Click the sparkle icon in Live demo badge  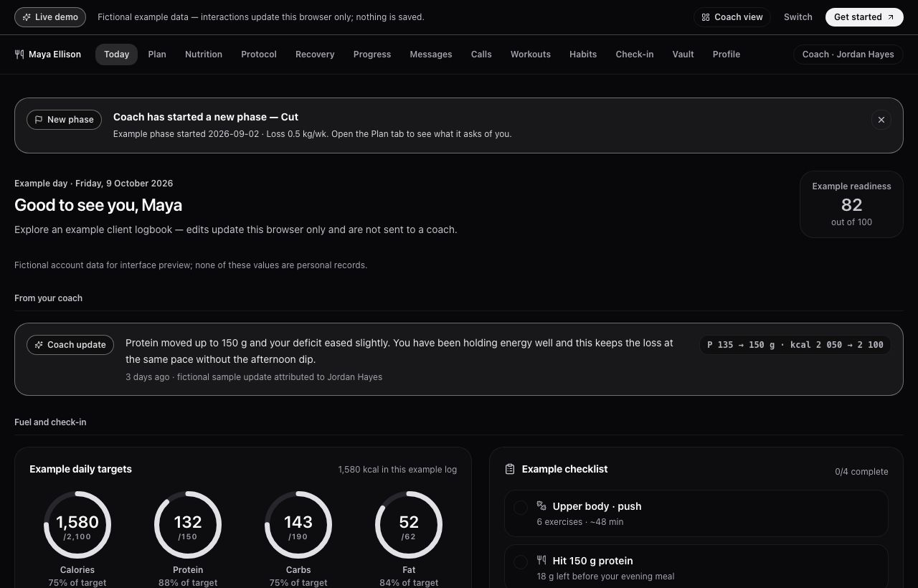pos(27,17)
